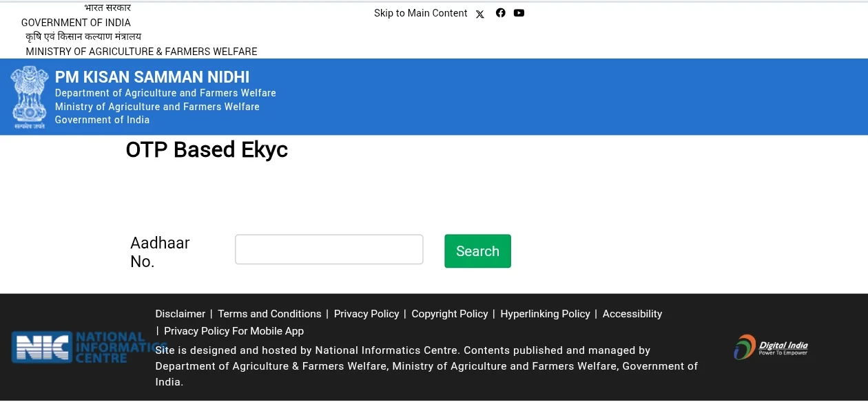Image resolution: width=868 pixels, height=402 pixels.
Task: Open the X (Twitter) social icon
Action: point(479,14)
